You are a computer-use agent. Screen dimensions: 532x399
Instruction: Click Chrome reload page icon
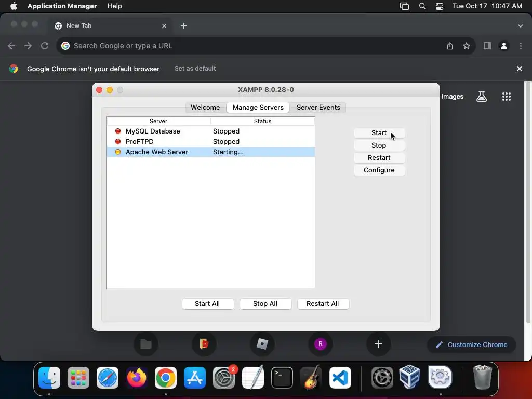(45, 46)
